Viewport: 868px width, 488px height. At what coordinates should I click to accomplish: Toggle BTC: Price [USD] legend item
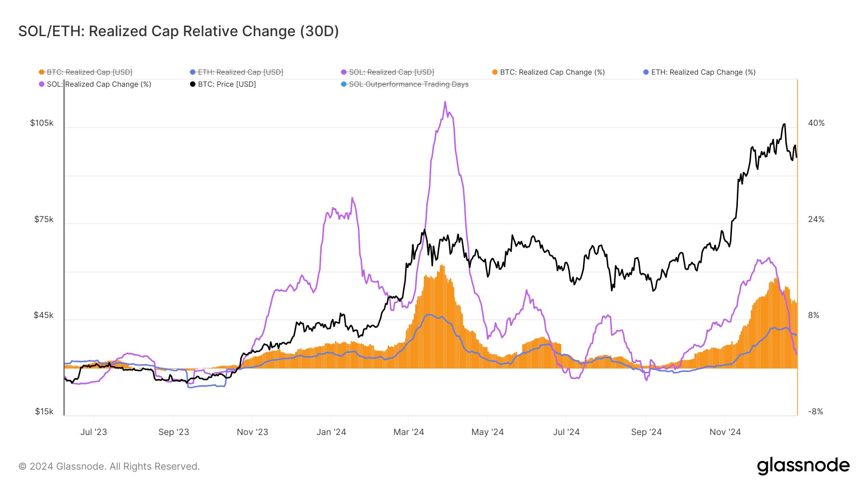[223, 84]
